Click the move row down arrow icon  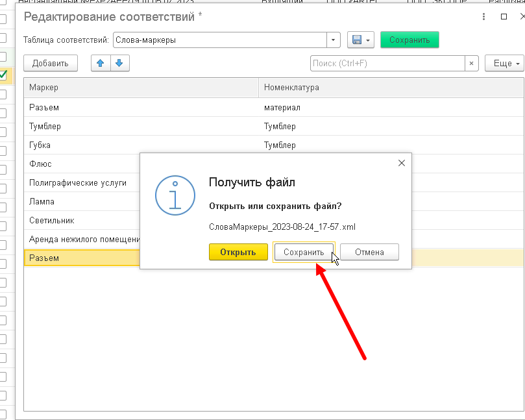(119, 64)
